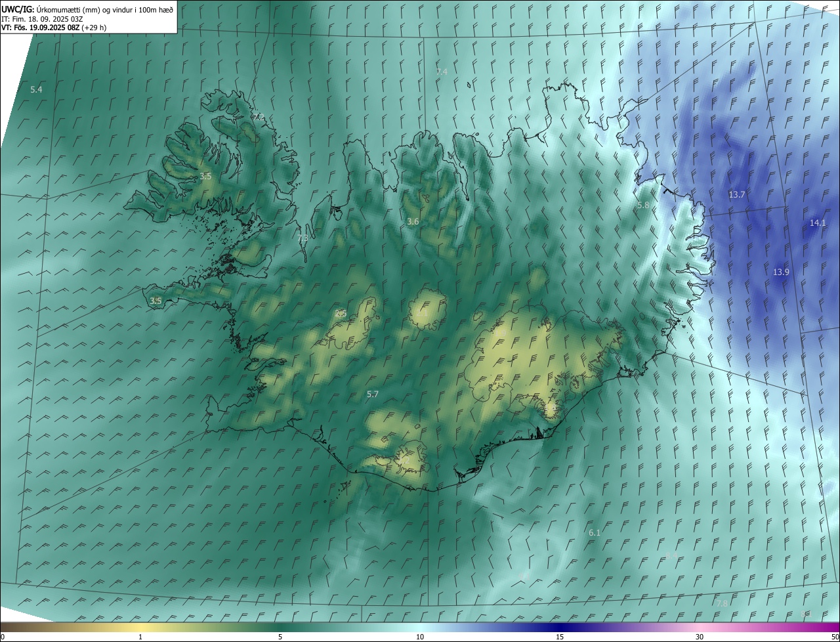
Task: Click the 7.8 value over the sea
Action: (x=722, y=603)
